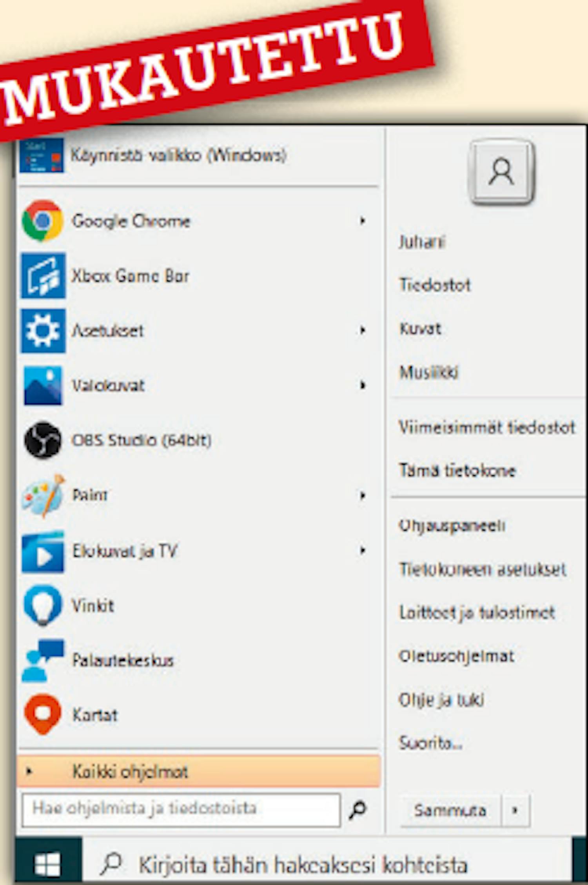Expand the Asetukset submenu arrow
The image size is (588, 885).
coord(363,330)
